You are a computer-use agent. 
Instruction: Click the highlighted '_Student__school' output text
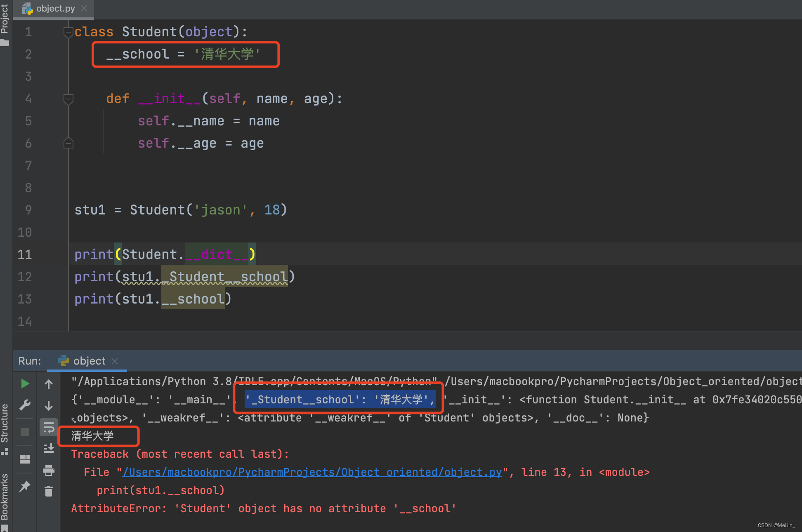(x=340, y=400)
